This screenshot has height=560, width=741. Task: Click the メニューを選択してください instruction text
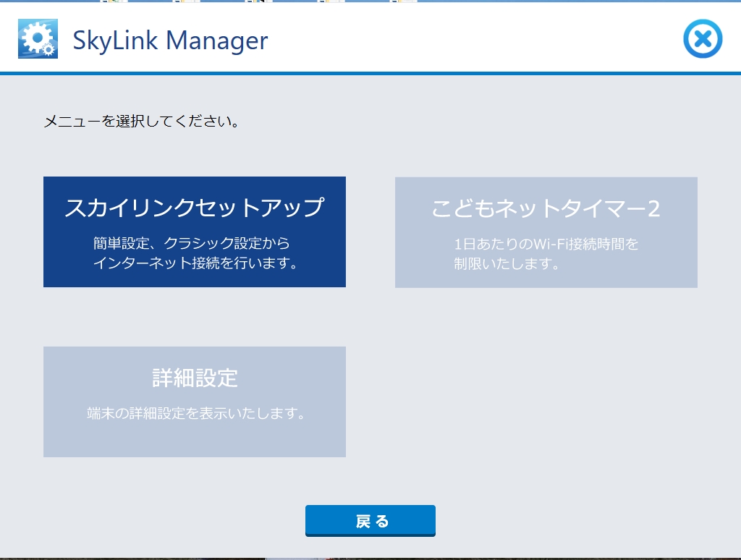coord(142,121)
